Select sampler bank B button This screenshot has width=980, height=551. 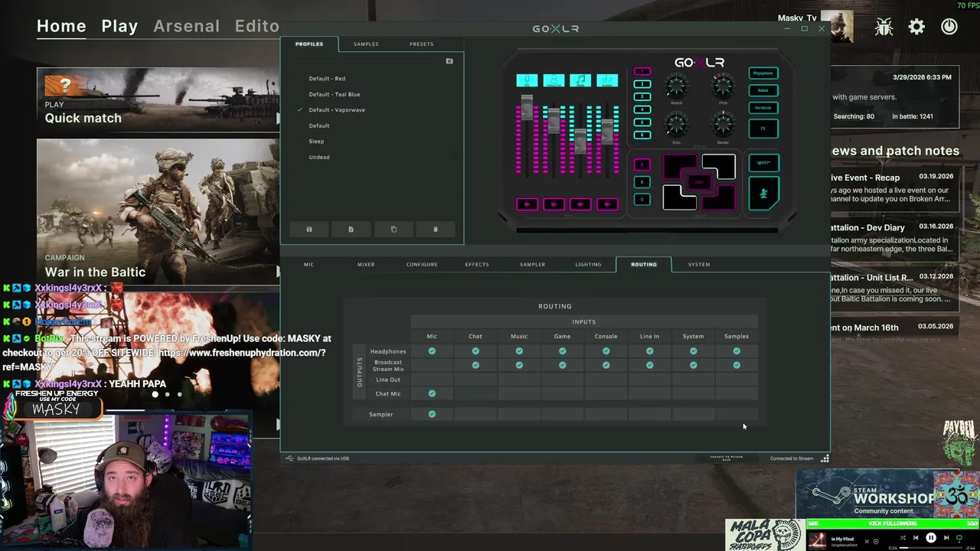pyautogui.click(x=642, y=182)
